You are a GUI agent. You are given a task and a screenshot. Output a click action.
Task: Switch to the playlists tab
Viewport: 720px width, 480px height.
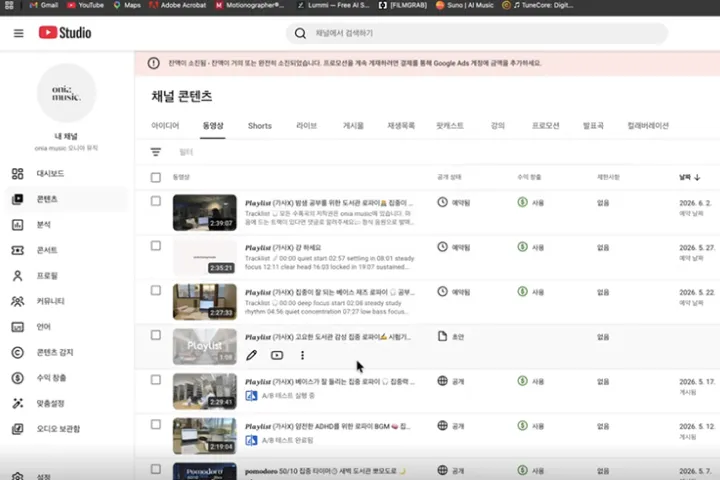[401, 125]
